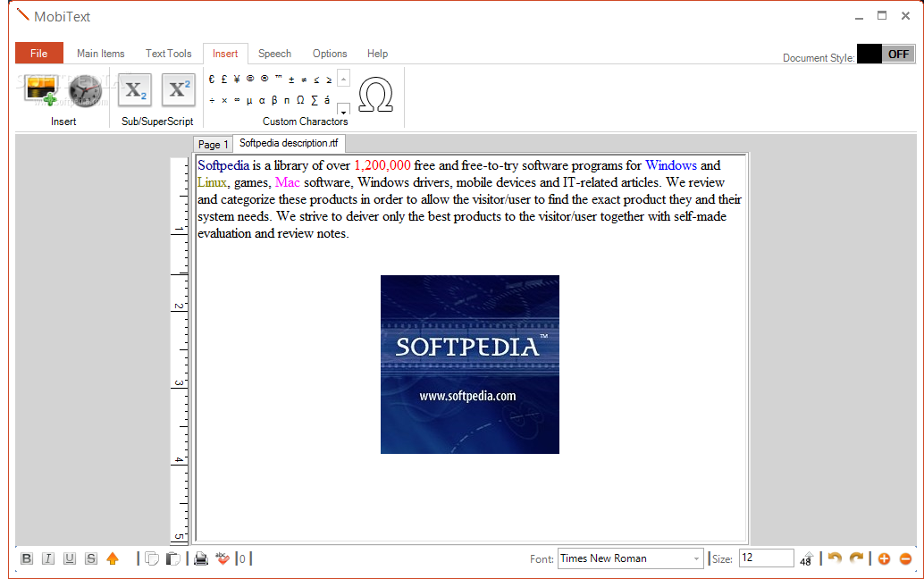Click the blue 'Windows' word in first line
924x579 pixels.
(x=671, y=165)
